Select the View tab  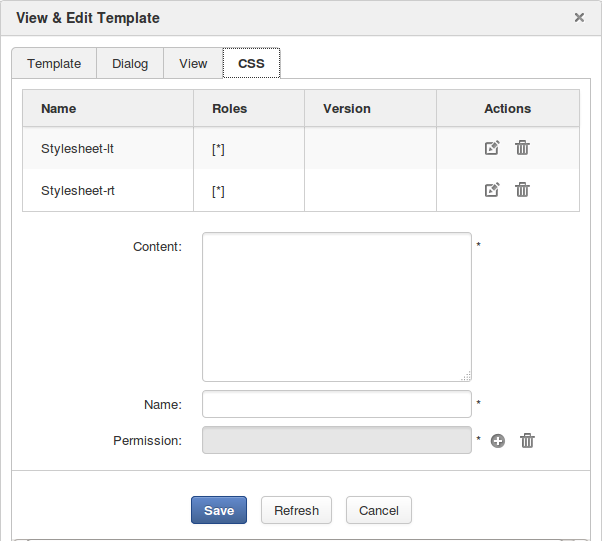pos(193,63)
